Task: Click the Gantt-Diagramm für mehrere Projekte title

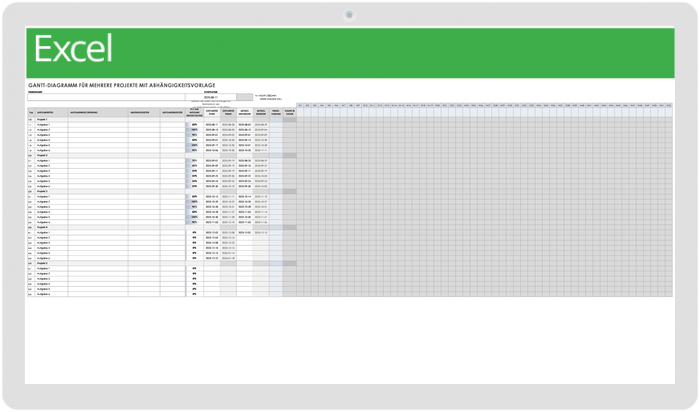Action: pos(121,85)
